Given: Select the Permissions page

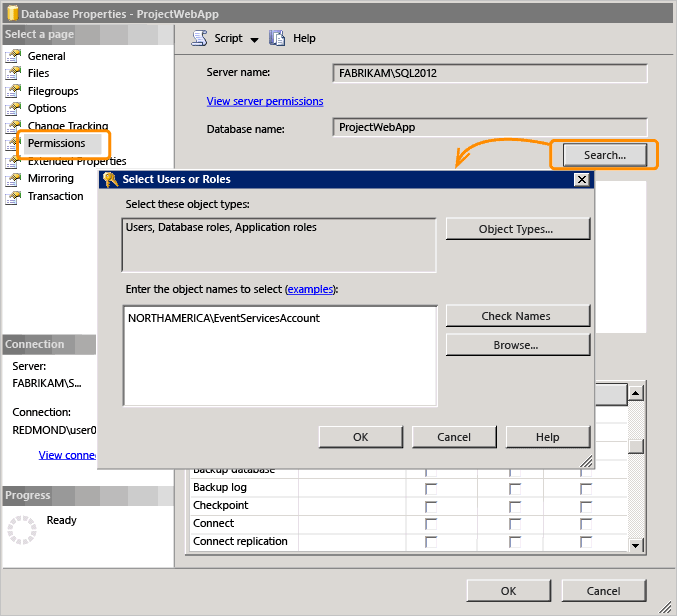Looking at the screenshot, I should pos(57,143).
